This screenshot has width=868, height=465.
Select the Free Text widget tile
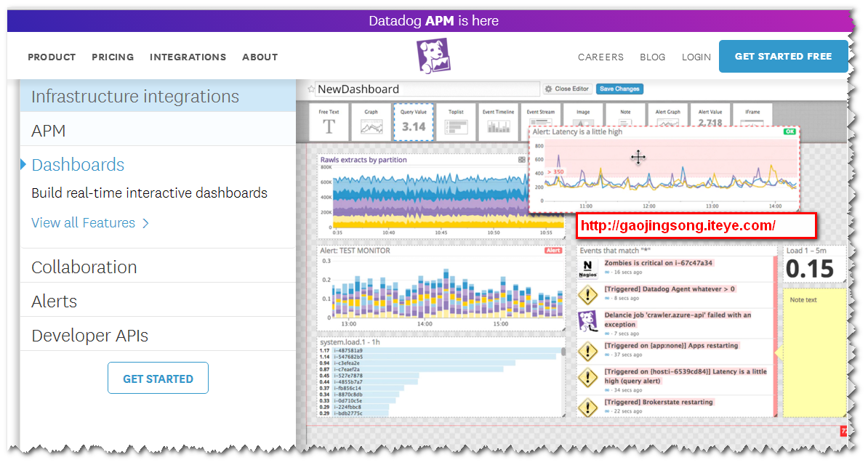tap(329, 122)
